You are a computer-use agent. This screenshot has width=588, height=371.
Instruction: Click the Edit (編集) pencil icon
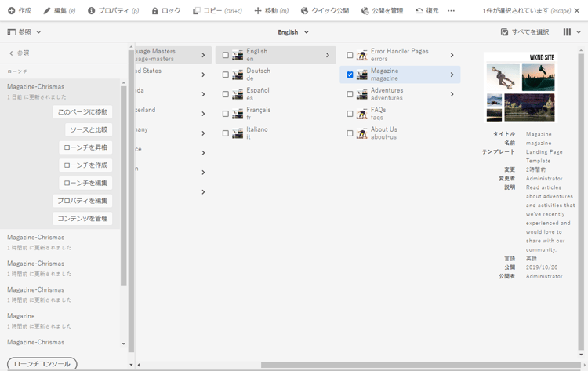coord(47,11)
